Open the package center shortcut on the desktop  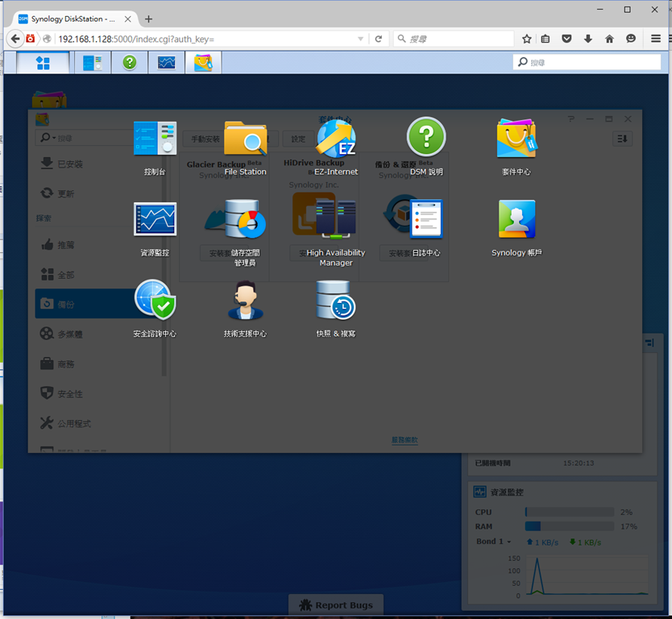tap(49, 99)
